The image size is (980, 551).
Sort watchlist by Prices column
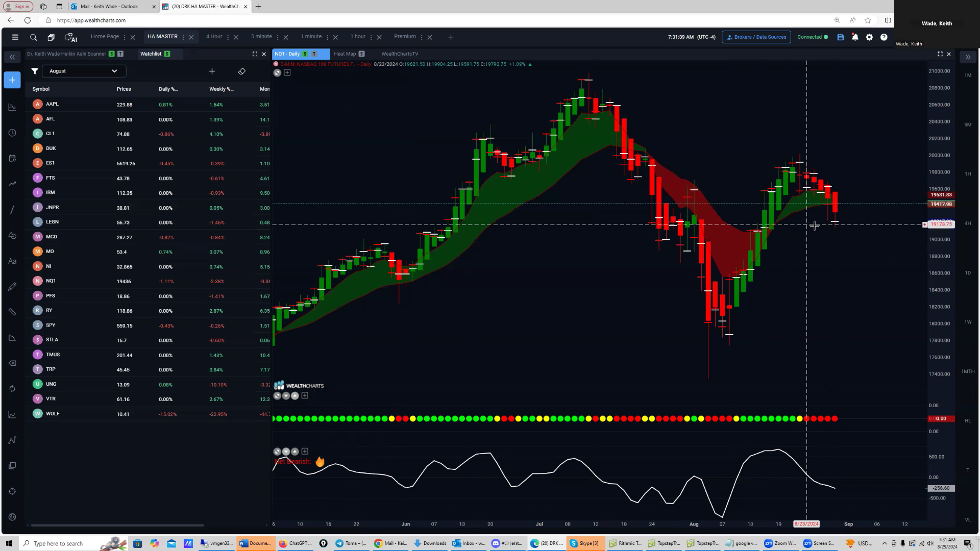click(124, 89)
